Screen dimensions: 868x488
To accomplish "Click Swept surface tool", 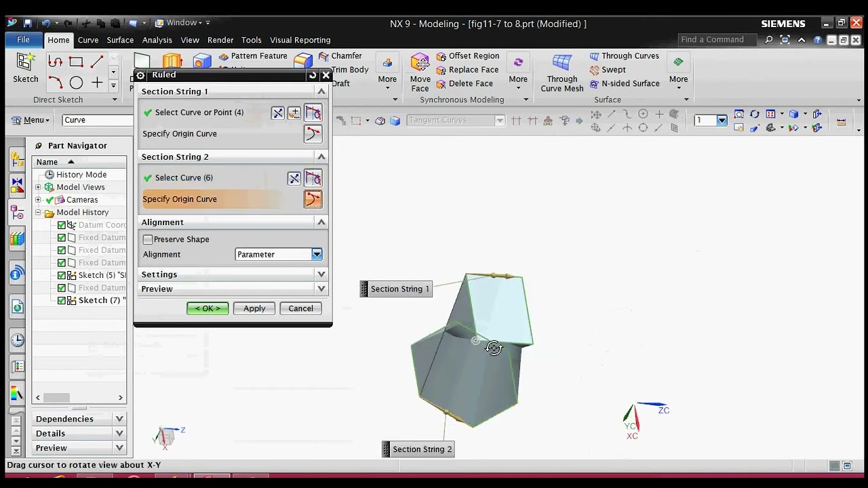I will [x=608, y=70].
